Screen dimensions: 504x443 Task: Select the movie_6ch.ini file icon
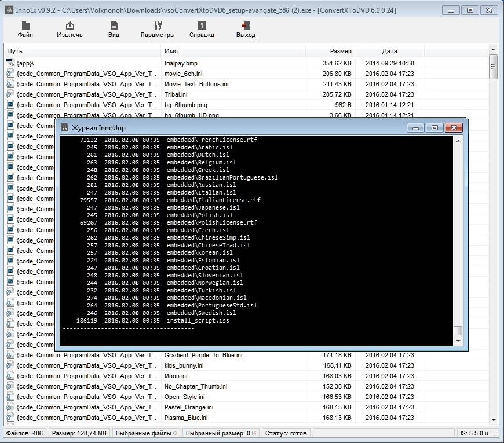(x=10, y=74)
